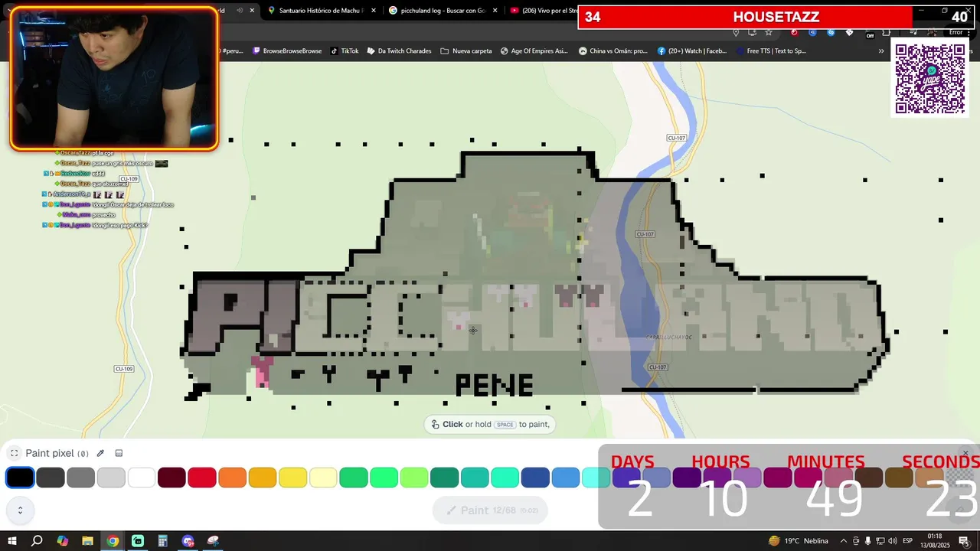
Task: Click the location pin icon in address bar
Action: pos(736,32)
